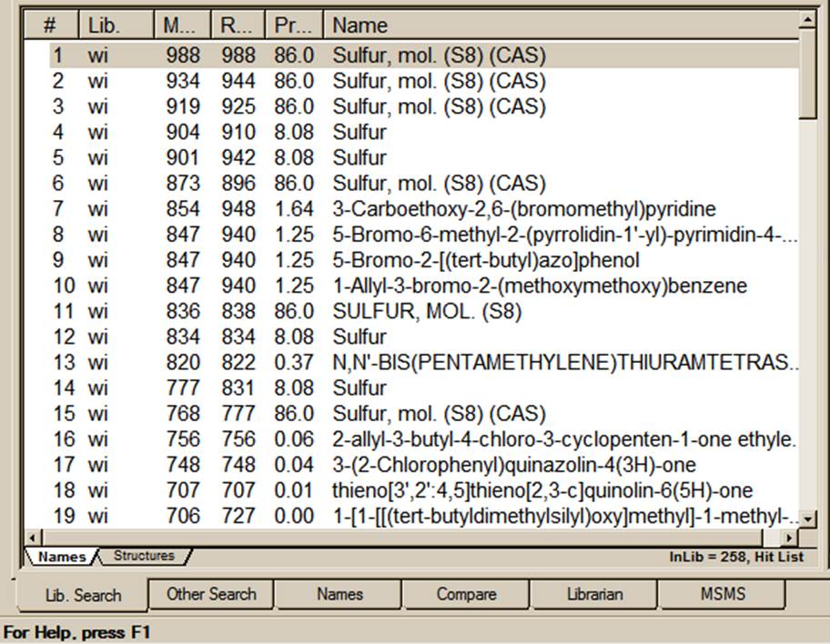Select hit 17 3-(2-Chlorophenyl)quinazolin-4(3H)-one

513,466
